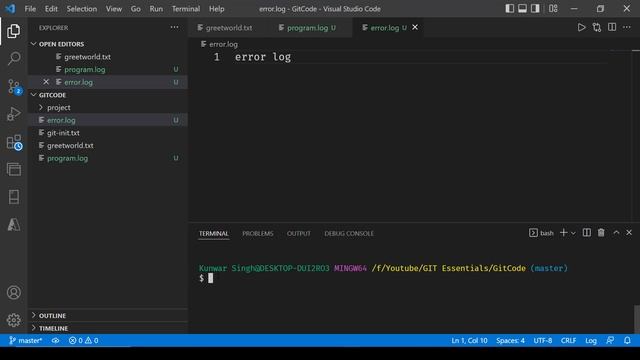This screenshot has height=360, width=640.
Task: Open the Azure icon in the activity bar
Action: [x=13, y=224]
